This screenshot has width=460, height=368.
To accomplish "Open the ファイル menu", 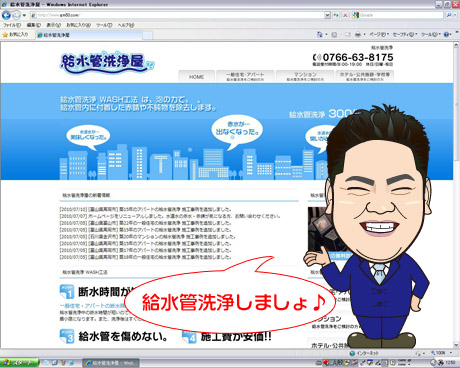I will pyautogui.click(x=12, y=25).
